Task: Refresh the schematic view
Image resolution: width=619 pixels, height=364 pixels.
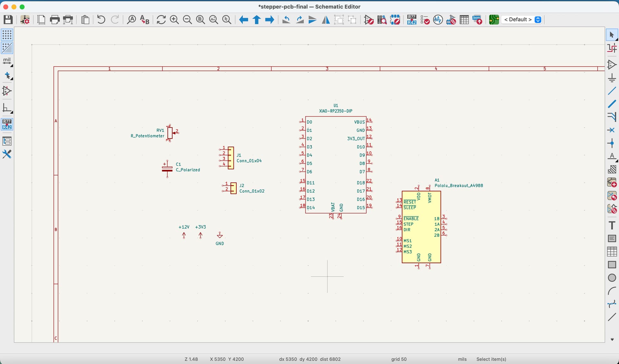Action: pos(161,20)
